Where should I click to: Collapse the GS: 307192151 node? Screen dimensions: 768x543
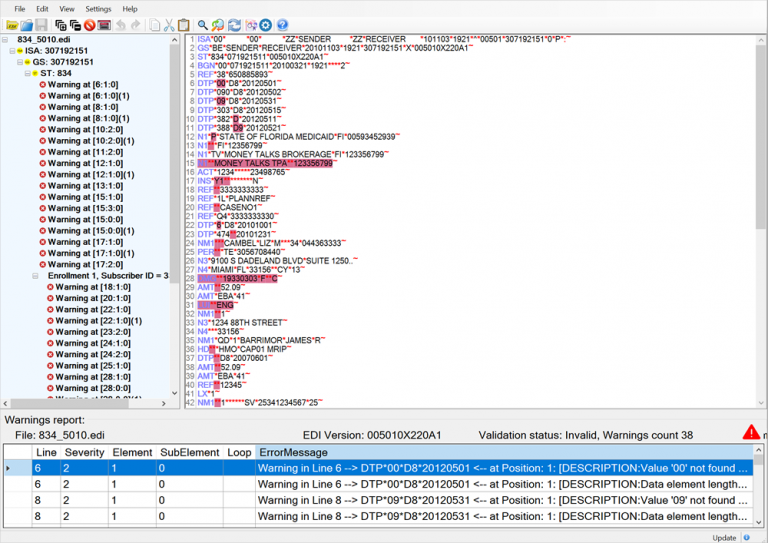point(20,62)
